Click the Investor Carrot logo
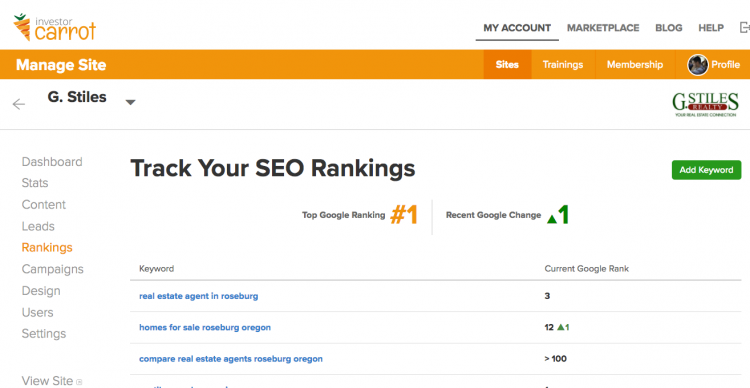 [x=55, y=28]
